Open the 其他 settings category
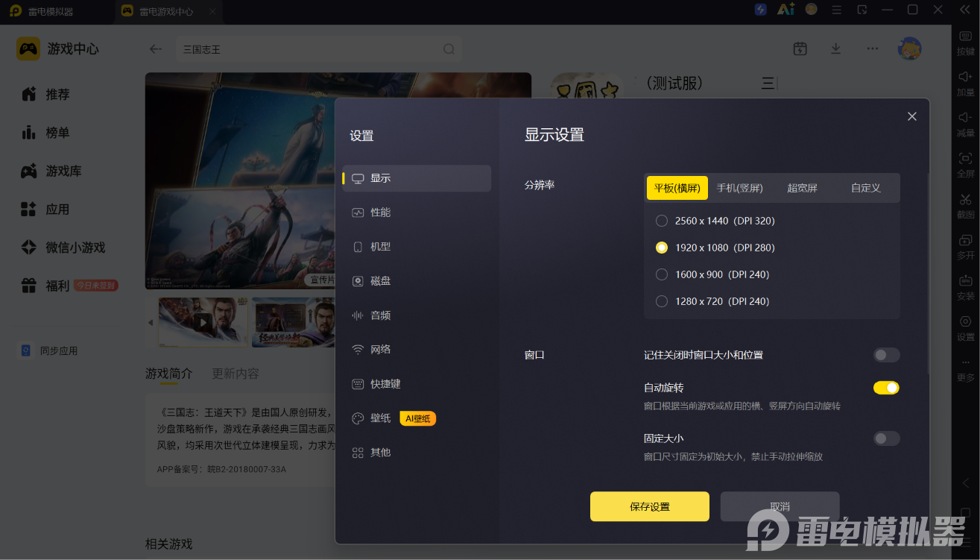Image resolution: width=980 pixels, height=560 pixels. click(417, 453)
